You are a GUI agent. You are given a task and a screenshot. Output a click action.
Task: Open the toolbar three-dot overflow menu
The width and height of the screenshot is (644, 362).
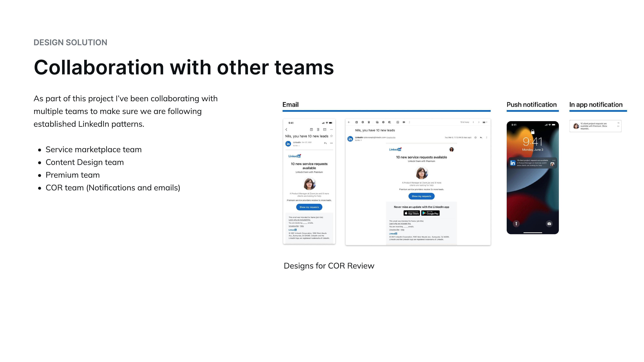tap(409, 122)
